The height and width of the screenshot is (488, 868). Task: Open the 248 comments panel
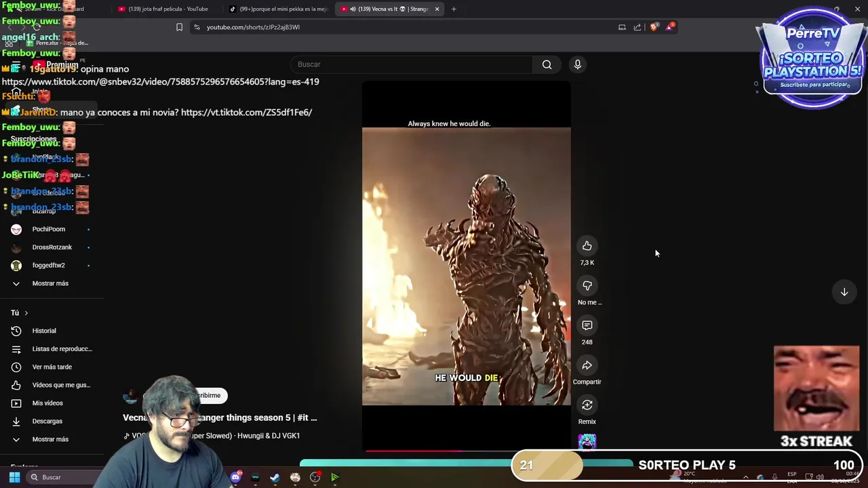point(587,325)
